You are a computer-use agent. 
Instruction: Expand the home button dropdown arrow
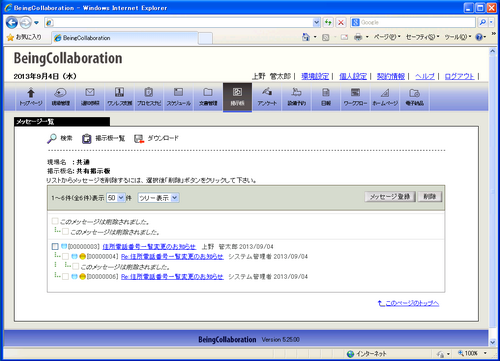(x=315, y=37)
